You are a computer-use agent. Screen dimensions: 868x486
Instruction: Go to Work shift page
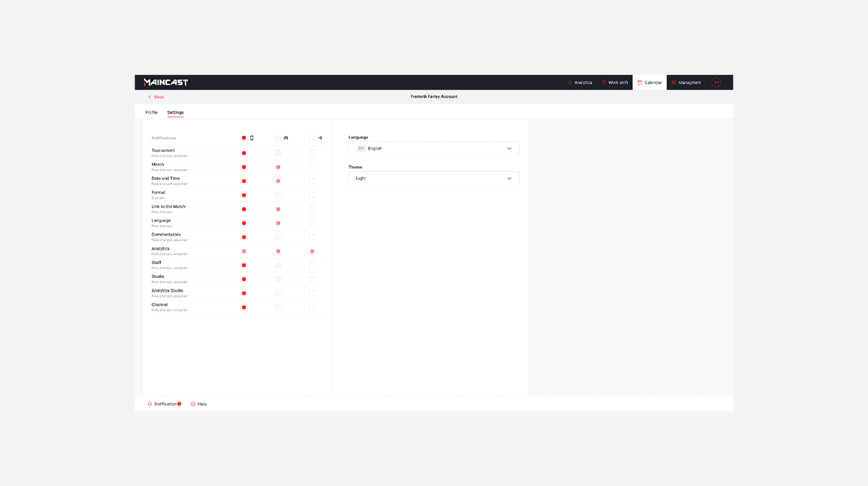[614, 82]
